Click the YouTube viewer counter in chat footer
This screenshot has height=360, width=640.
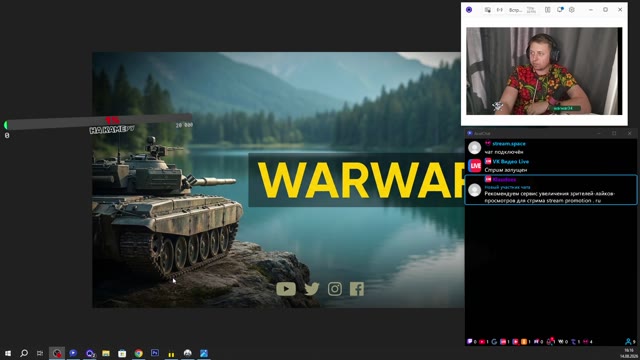pos(483,342)
